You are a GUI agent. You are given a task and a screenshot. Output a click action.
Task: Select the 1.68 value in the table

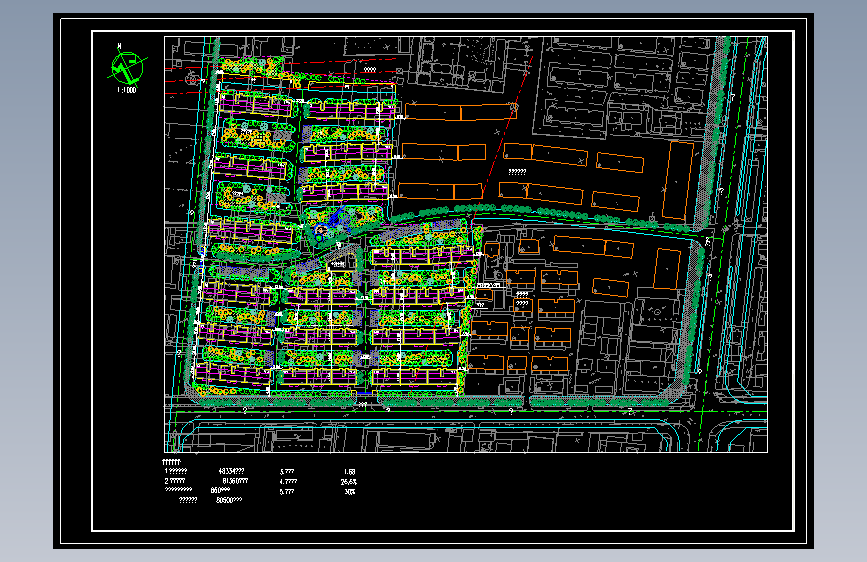pos(349,472)
